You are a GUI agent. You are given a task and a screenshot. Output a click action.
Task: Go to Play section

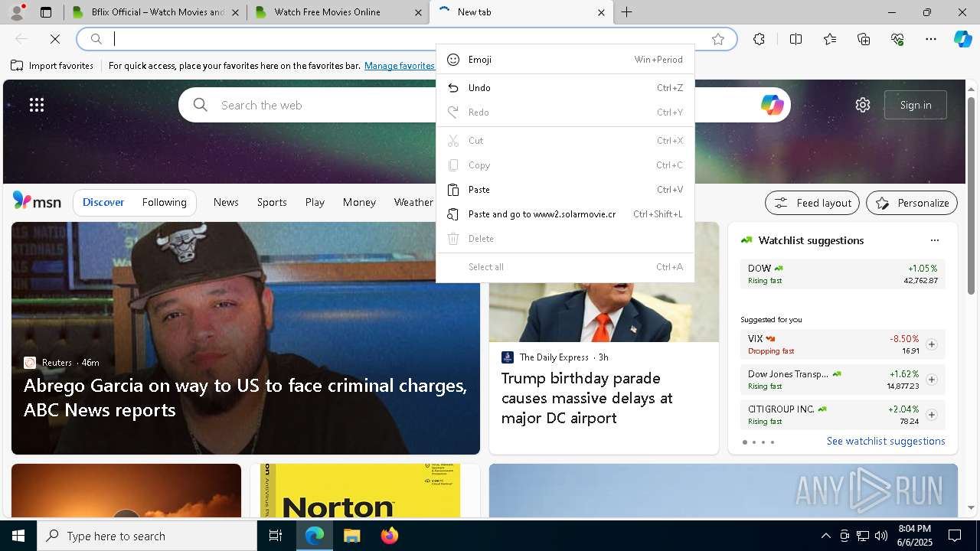tap(315, 203)
